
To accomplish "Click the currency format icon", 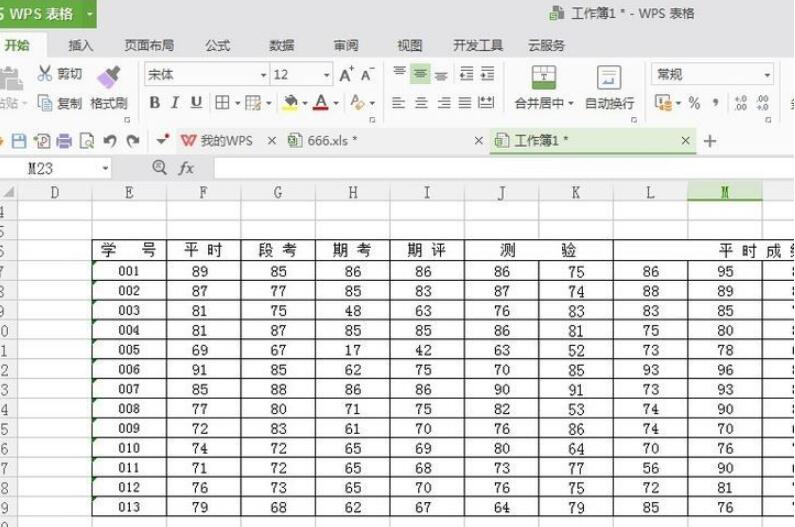I will pos(662,103).
